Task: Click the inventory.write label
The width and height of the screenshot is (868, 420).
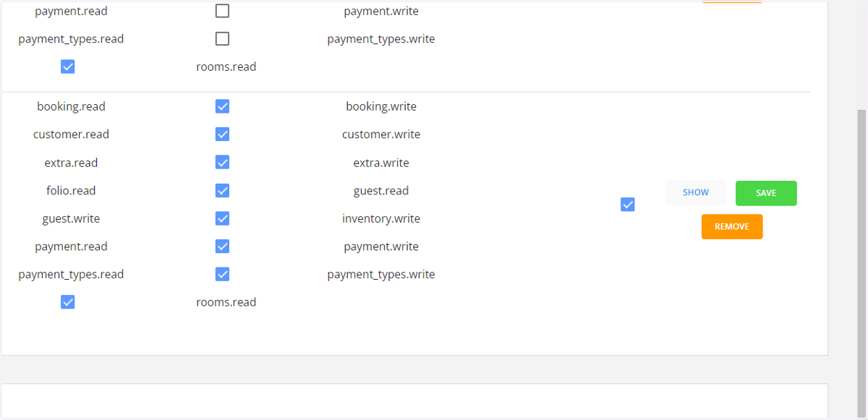Action: coord(381,218)
